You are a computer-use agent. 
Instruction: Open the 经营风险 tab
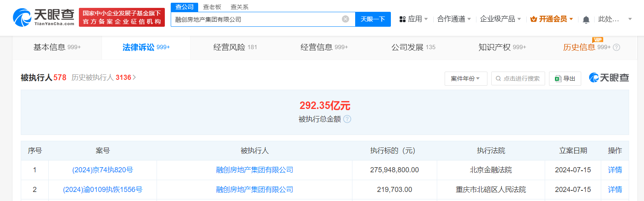pyautogui.click(x=235, y=47)
